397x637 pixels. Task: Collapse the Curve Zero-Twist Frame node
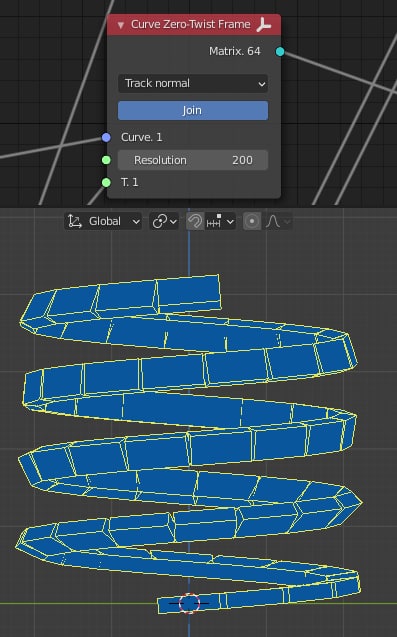tap(121, 25)
